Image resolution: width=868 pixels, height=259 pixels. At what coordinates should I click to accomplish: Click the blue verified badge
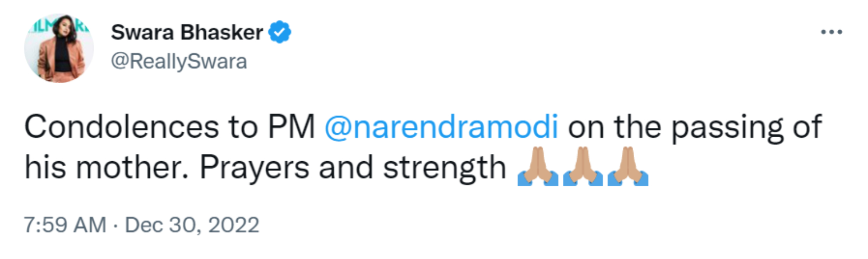[279, 32]
